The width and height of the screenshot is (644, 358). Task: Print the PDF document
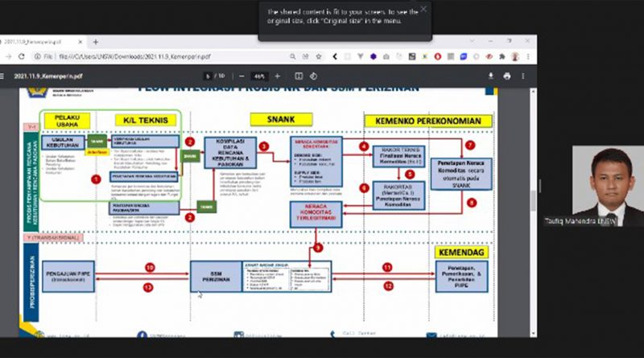pos(509,76)
